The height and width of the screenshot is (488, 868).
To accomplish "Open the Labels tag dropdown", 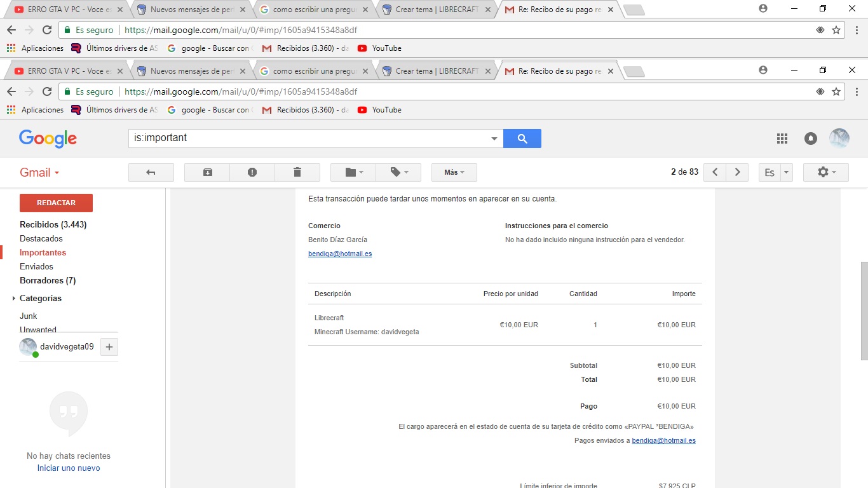I will 398,172.
